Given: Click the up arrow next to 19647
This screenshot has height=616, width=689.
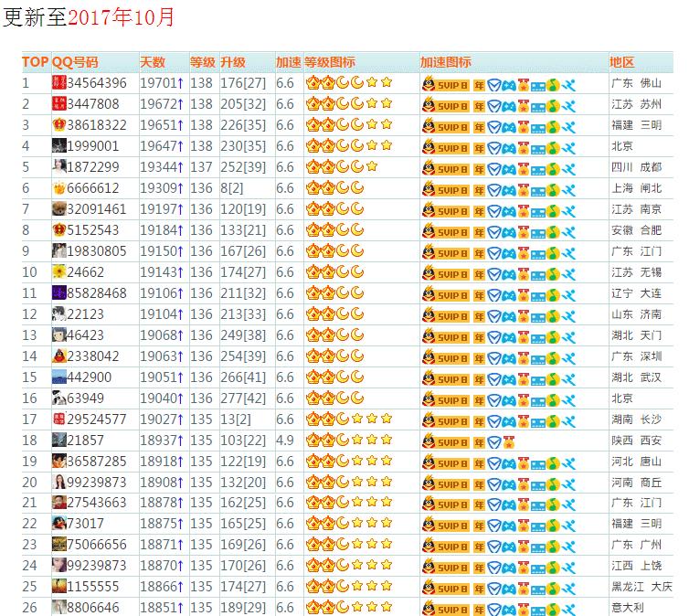Looking at the screenshot, I should point(180,146).
